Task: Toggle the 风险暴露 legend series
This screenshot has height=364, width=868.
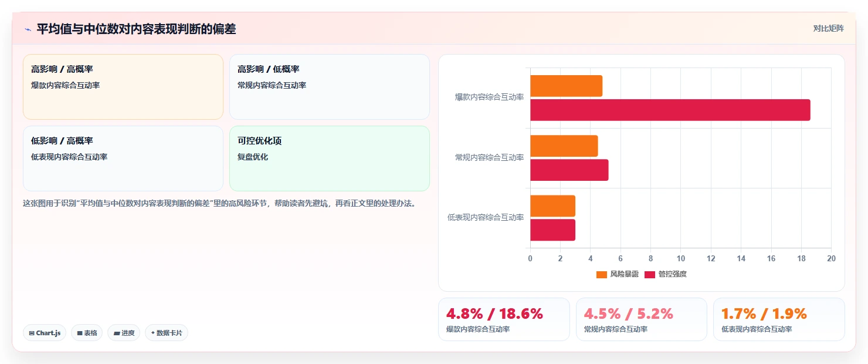Action: pos(617,274)
